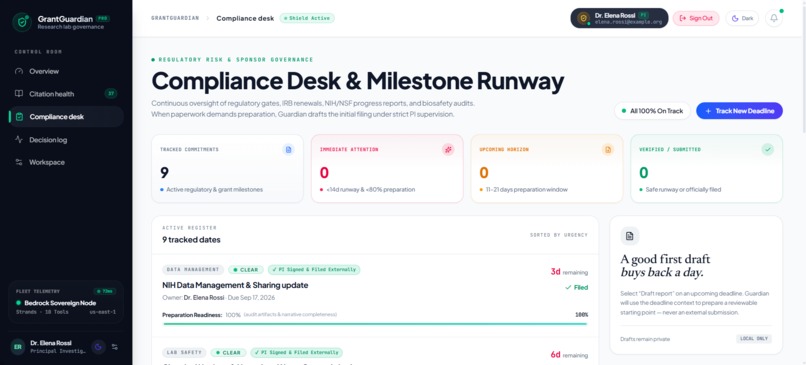This screenshot has width=806, height=365.
Task: Click the All 100% On Track pill
Action: 652,111
